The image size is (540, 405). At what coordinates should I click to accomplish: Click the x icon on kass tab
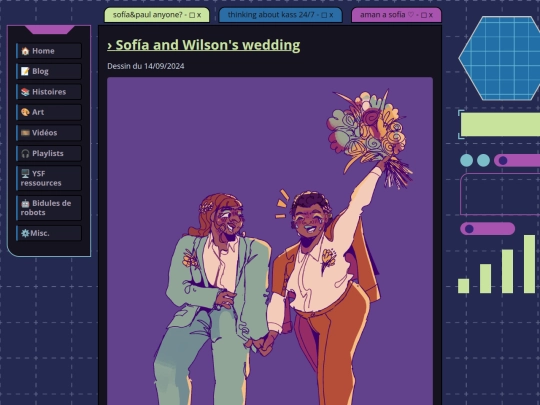tap(331, 15)
